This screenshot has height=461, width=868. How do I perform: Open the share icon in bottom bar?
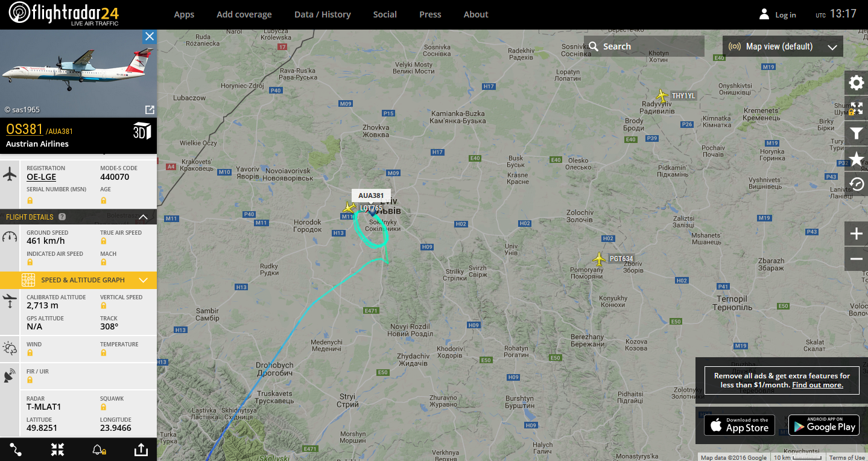coord(140,450)
